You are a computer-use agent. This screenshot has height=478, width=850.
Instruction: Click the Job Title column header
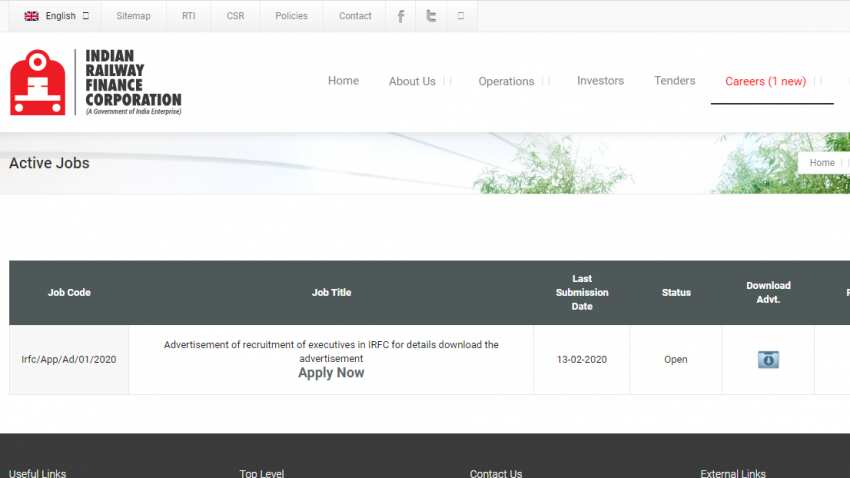click(x=331, y=292)
